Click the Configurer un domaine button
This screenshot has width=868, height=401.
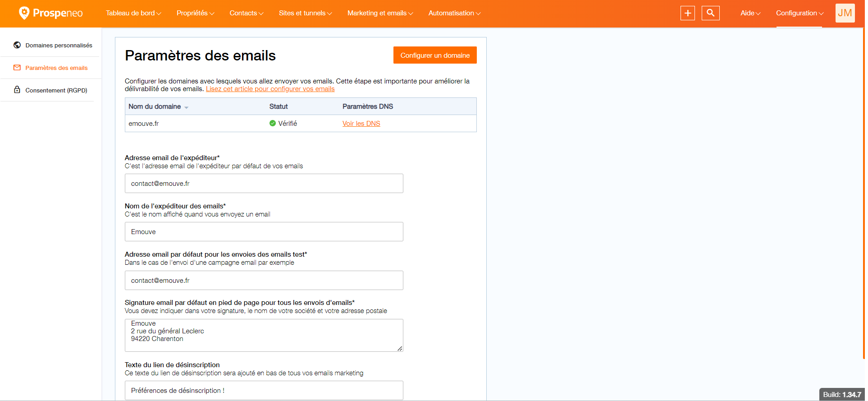coord(435,55)
